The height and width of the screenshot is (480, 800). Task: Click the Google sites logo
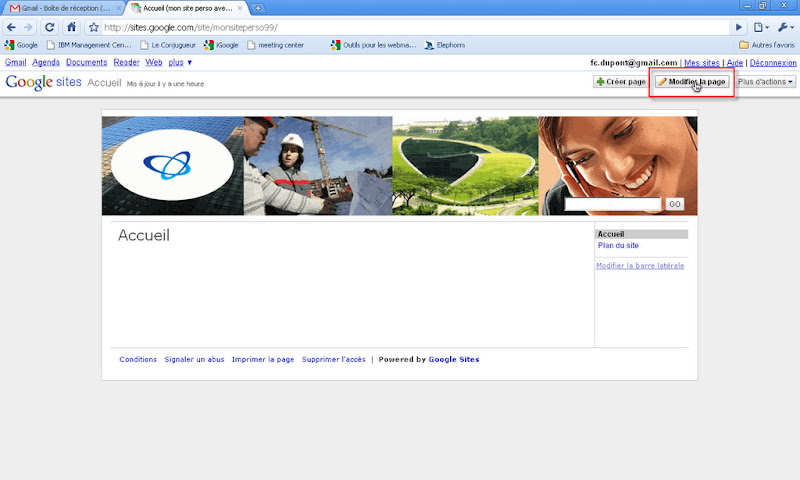43,82
